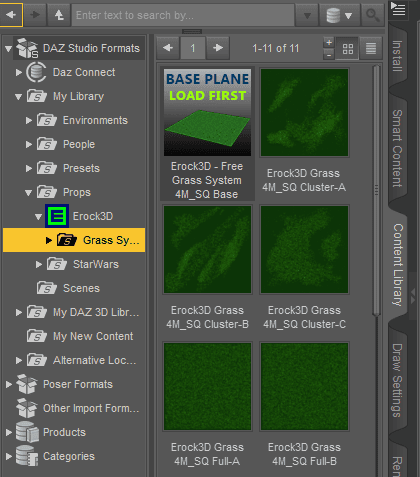Open the search history dropdown arrow

[307, 15]
